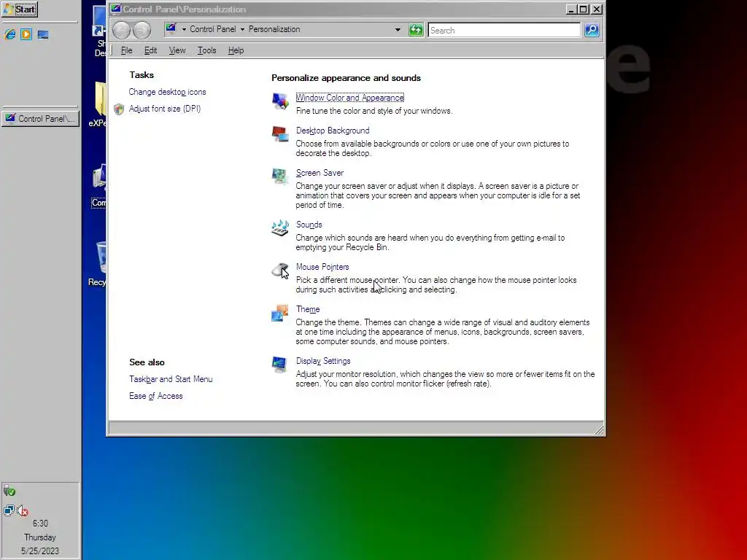Click the window resize grip corner
Image resolution: width=747 pixels, height=560 pixels.
600,430
